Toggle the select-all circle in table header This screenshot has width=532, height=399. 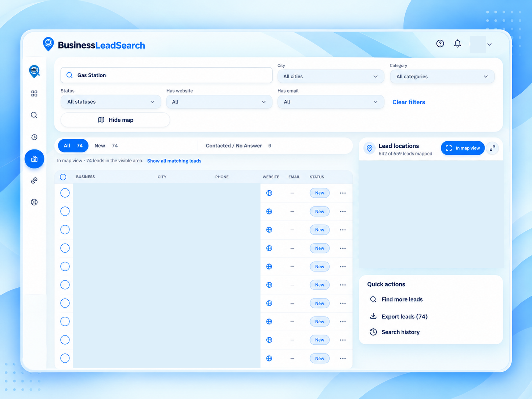click(x=63, y=177)
